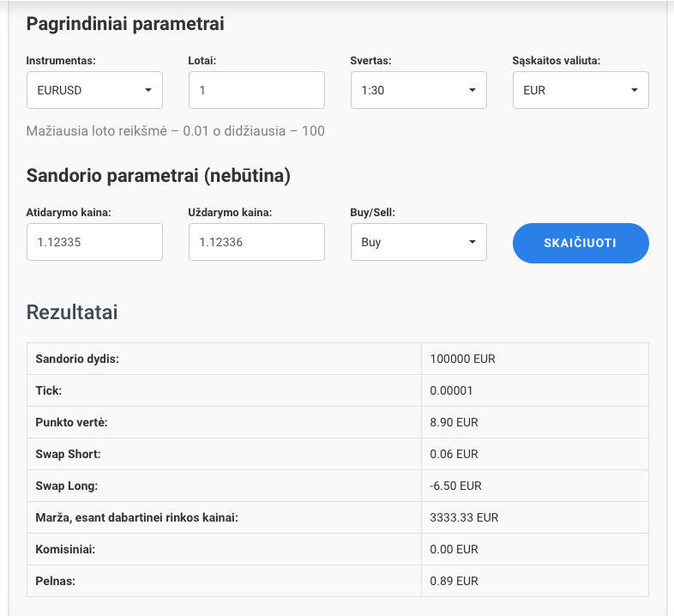Click the Punkto vertė row label
674x616 pixels.
click(x=71, y=422)
